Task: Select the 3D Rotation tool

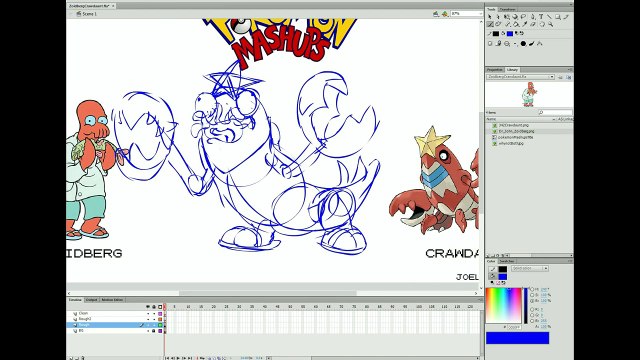Action: click(x=515, y=16)
